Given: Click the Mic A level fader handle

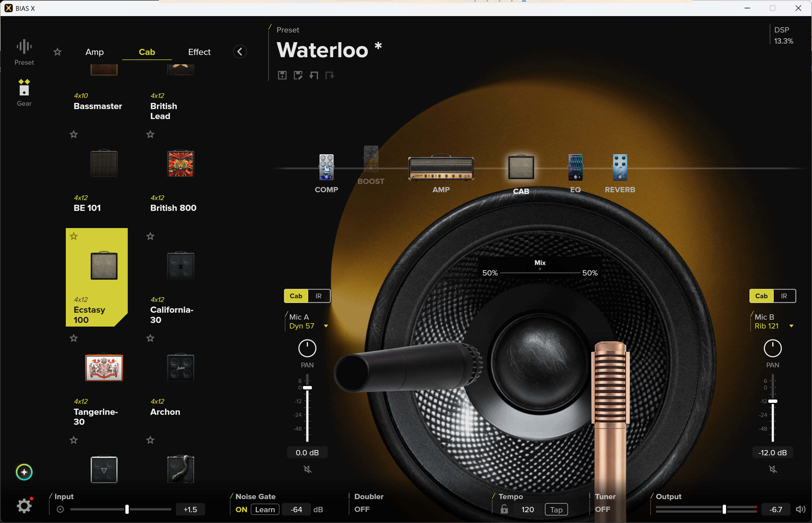Looking at the screenshot, I should tap(307, 388).
